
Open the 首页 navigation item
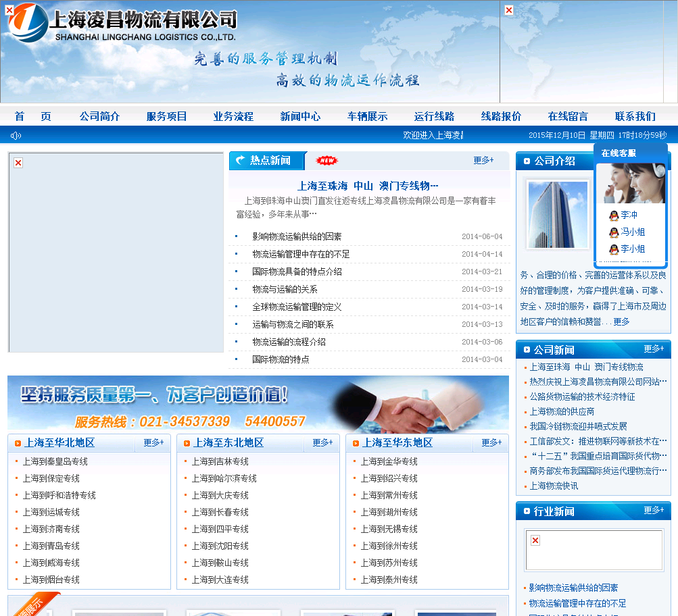33,116
